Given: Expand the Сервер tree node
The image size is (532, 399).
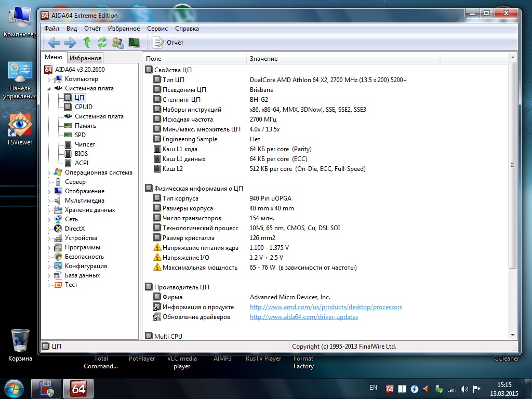Looking at the screenshot, I should coord(49,182).
